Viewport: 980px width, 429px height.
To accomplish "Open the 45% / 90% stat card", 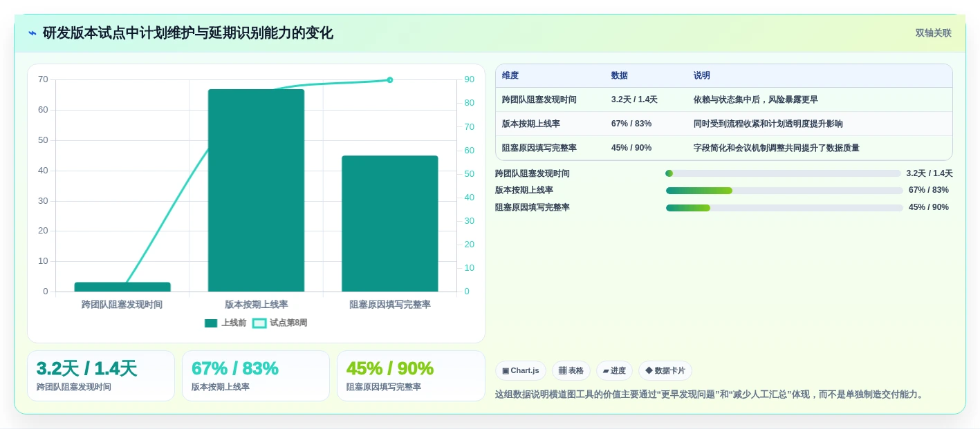I will (411, 376).
